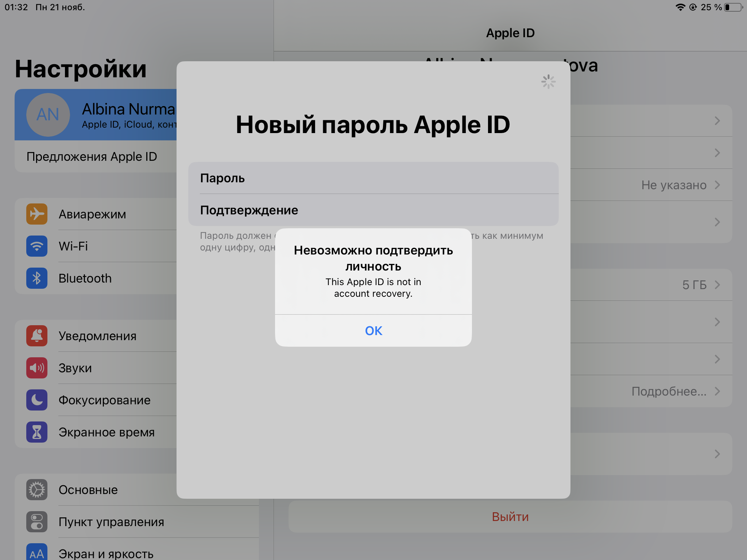Open Предложения Apple ID row

(x=96, y=156)
